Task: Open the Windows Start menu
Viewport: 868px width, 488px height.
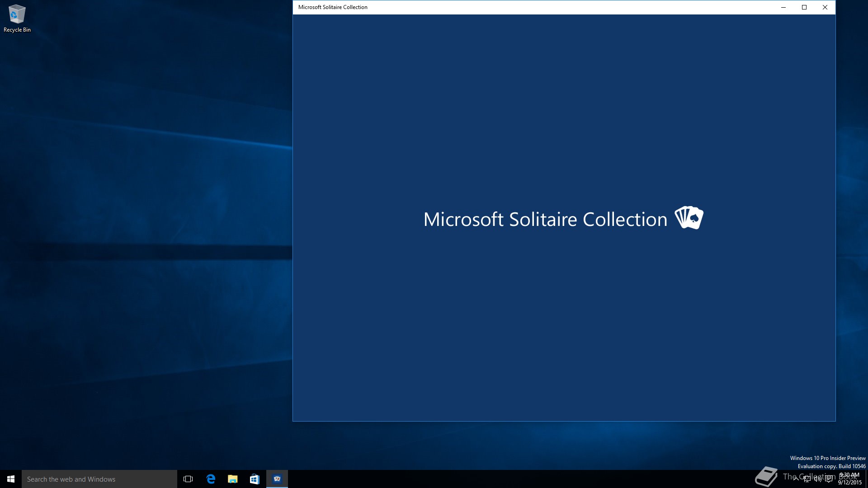Action: click(11, 479)
